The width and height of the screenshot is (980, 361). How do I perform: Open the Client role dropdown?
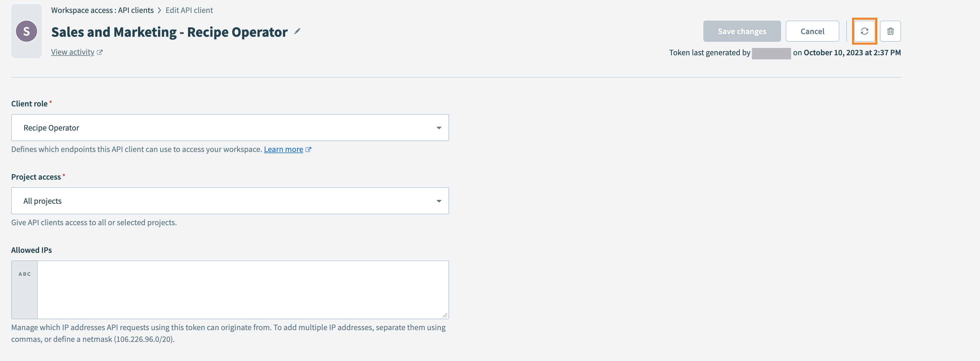(x=230, y=127)
